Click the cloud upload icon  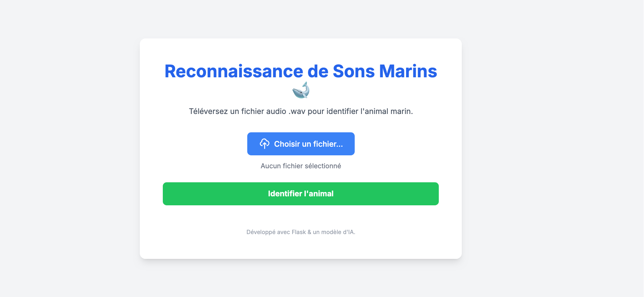tap(264, 144)
